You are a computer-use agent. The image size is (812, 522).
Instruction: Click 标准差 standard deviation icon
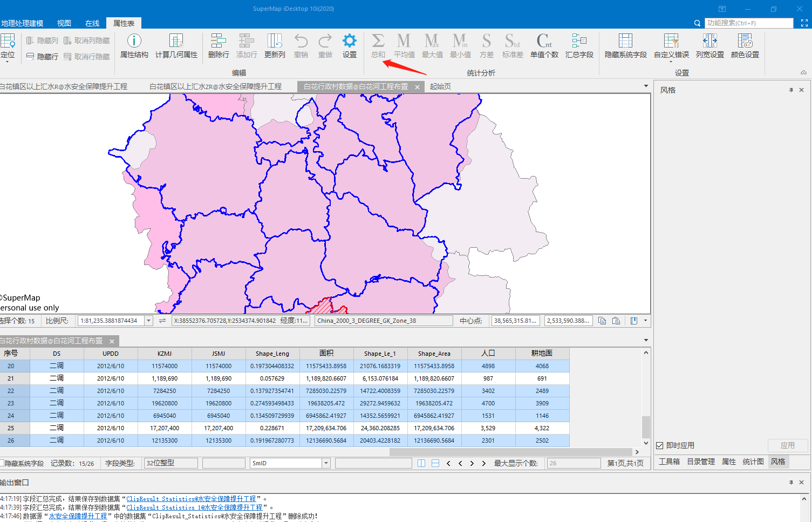tap(513, 41)
